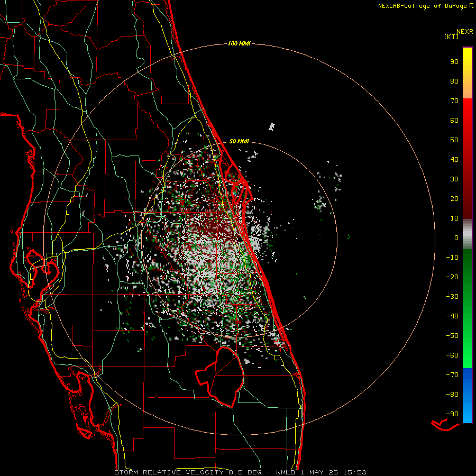This screenshot has height=476, width=476.
Task: Click the Lake Okeechobee outline on the map
Action: (219, 377)
